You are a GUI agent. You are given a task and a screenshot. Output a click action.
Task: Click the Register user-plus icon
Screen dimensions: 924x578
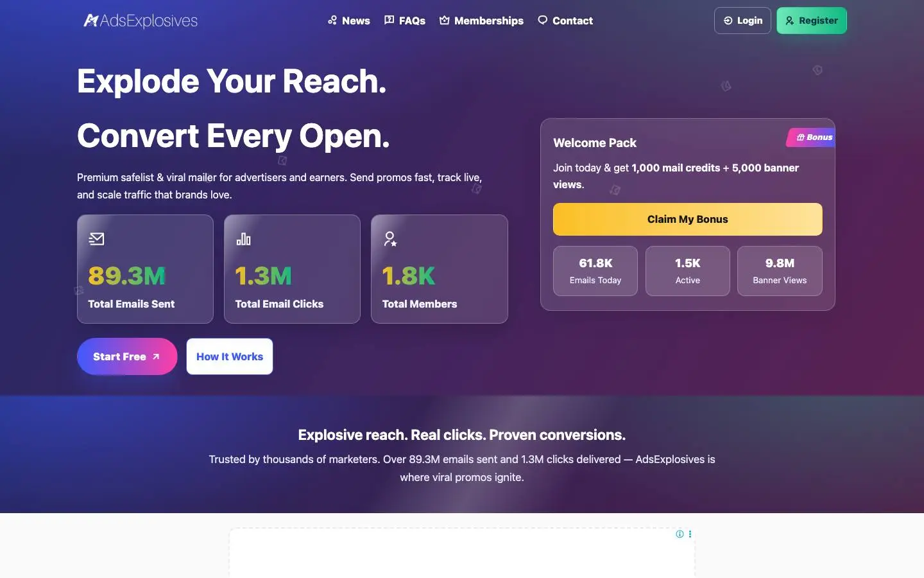789,21
